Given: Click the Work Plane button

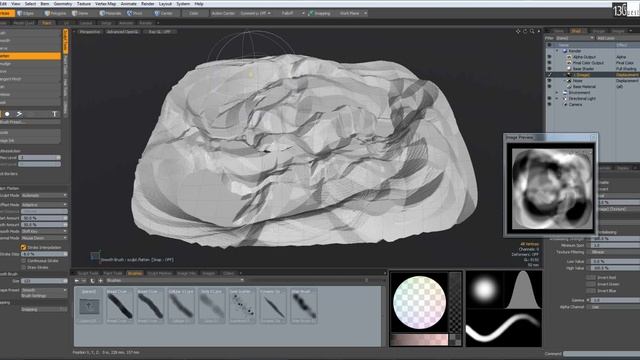Looking at the screenshot, I should (353, 13).
